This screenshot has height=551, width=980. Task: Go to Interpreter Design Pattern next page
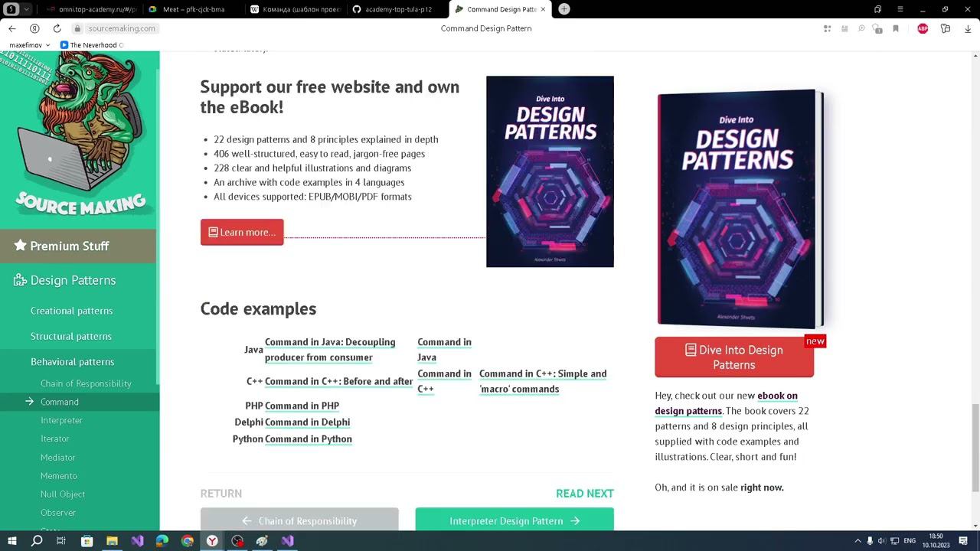tap(514, 520)
